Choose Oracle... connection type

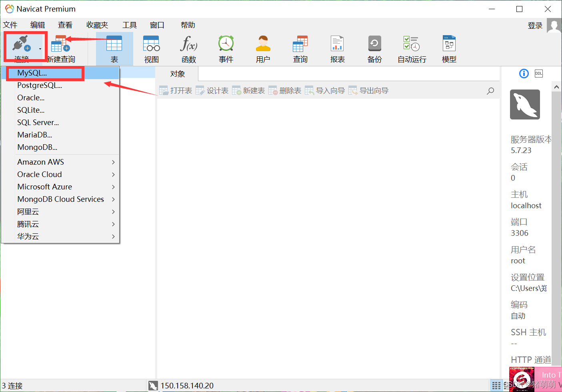pyautogui.click(x=60, y=98)
